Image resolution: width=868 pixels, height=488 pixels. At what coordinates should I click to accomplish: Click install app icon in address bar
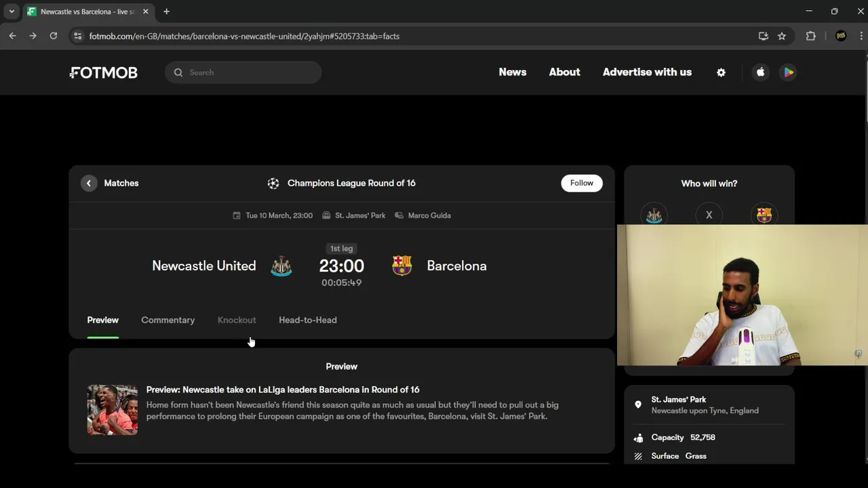[764, 36]
